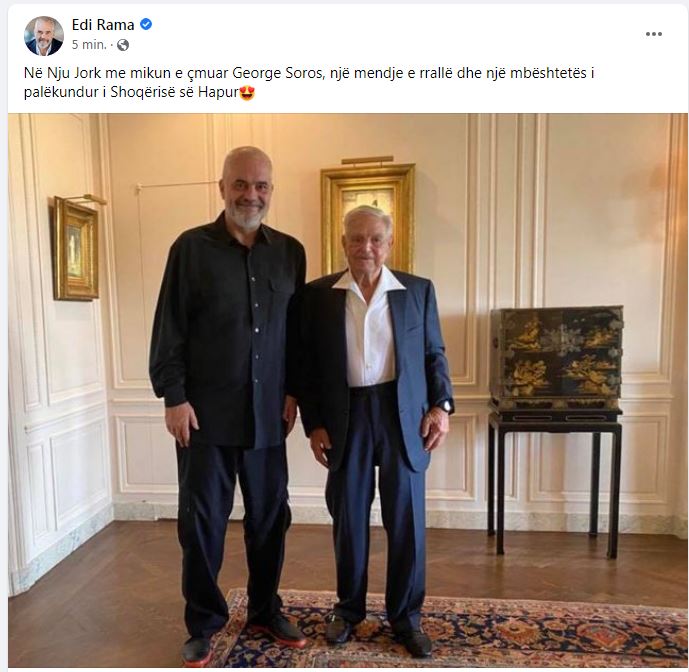Click the blue verified badge icon
The width and height of the screenshot is (689, 672).
tap(146, 25)
